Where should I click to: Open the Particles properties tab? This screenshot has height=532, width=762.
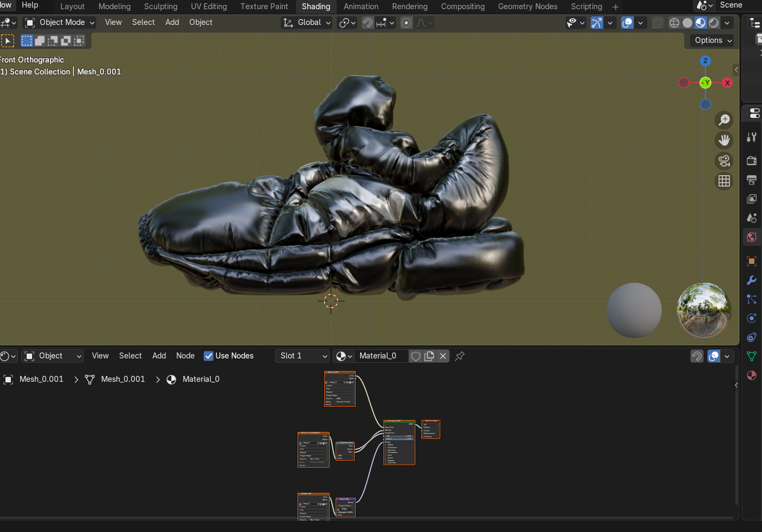coord(752,299)
